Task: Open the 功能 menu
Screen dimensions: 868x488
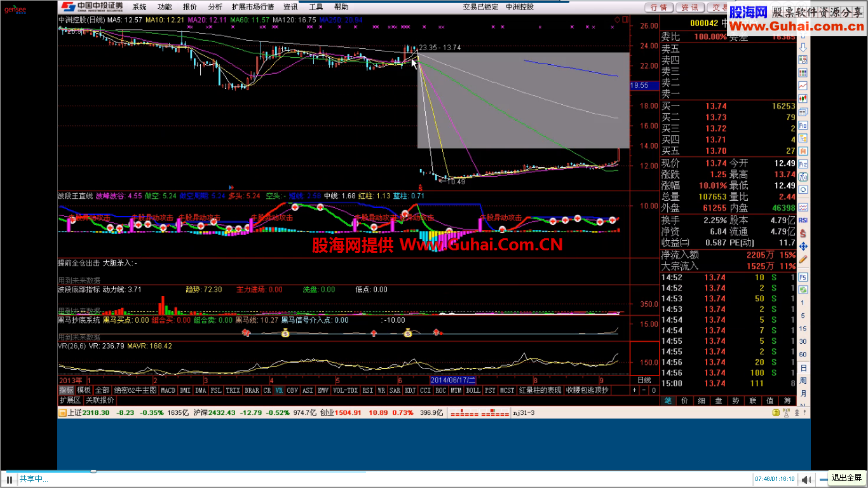Action: point(165,7)
